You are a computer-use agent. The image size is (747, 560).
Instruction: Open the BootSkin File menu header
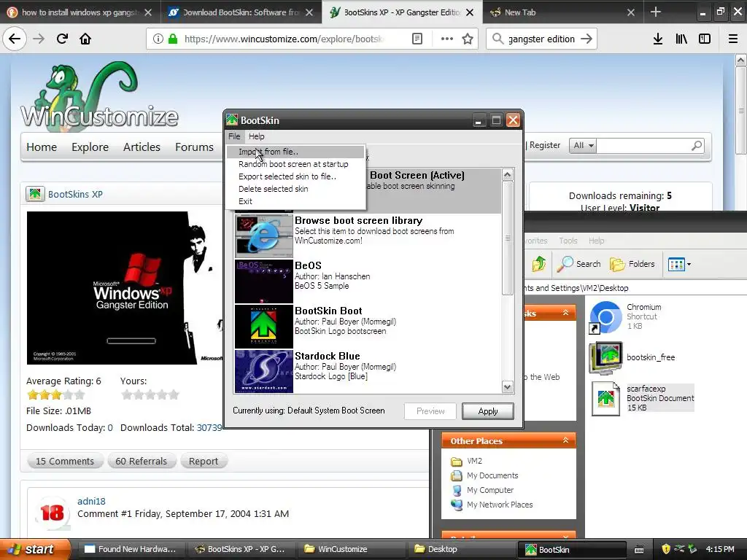tap(234, 136)
